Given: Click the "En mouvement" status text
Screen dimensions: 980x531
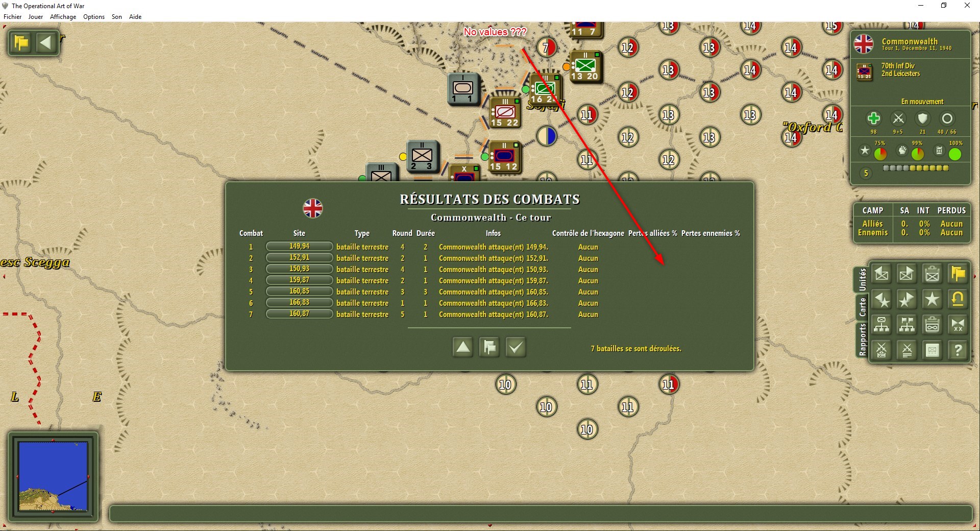Looking at the screenshot, I should (x=922, y=102).
